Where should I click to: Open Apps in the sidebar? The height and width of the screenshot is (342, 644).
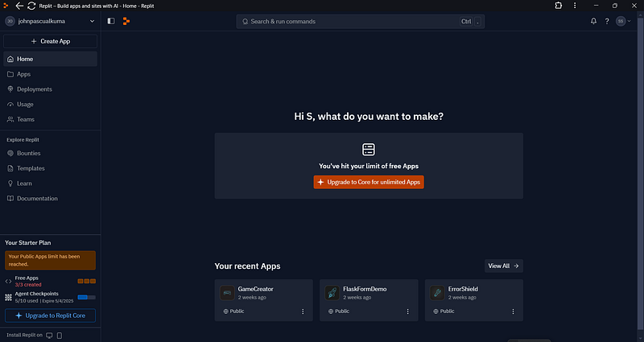(50, 74)
